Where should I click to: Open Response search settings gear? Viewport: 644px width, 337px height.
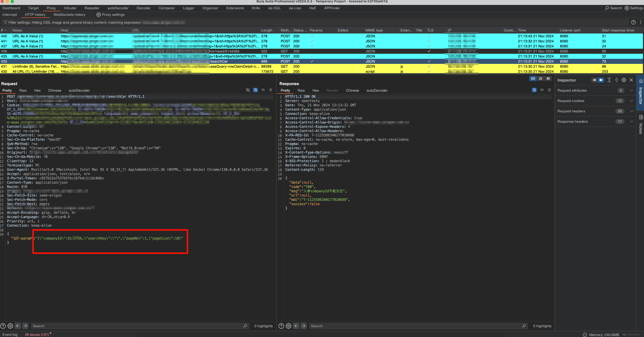coord(289,326)
